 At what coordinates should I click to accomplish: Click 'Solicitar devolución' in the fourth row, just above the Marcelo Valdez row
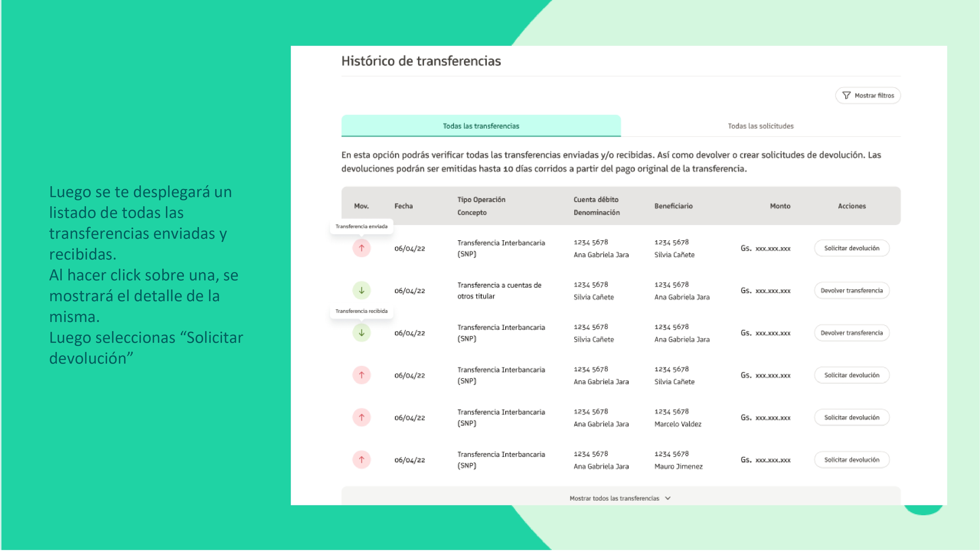point(852,375)
